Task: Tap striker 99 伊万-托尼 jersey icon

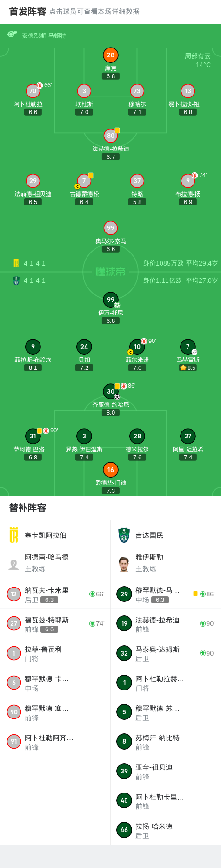Action: pyautogui.click(x=111, y=300)
